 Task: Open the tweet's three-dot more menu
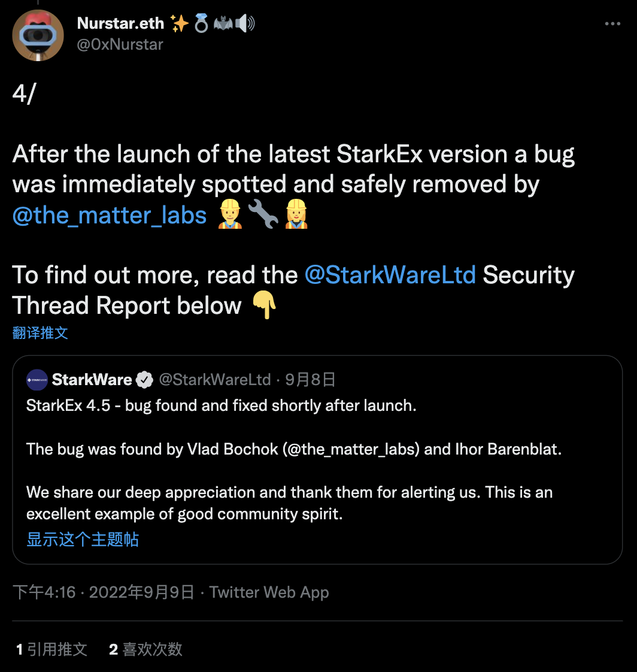pos(612,24)
